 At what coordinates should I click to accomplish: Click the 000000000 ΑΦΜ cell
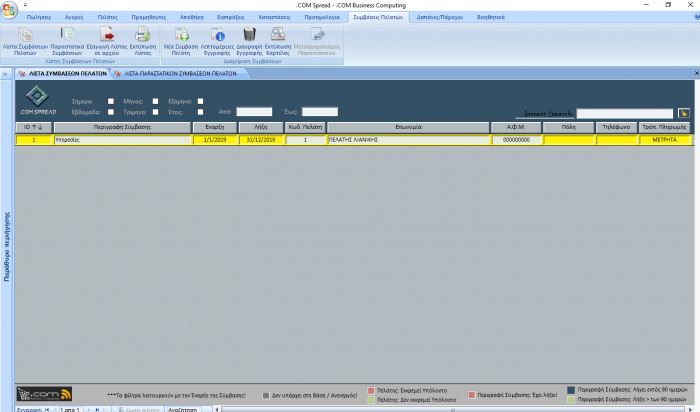pos(516,140)
